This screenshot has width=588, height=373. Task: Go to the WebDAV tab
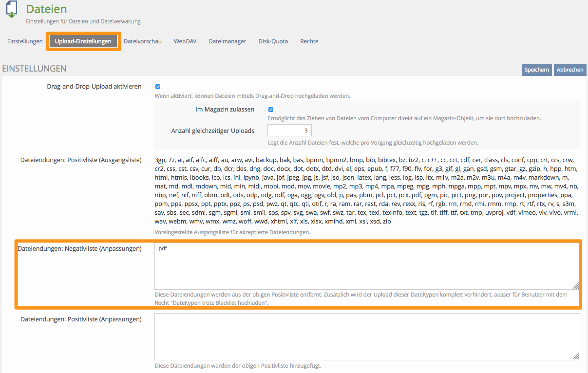tap(185, 41)
